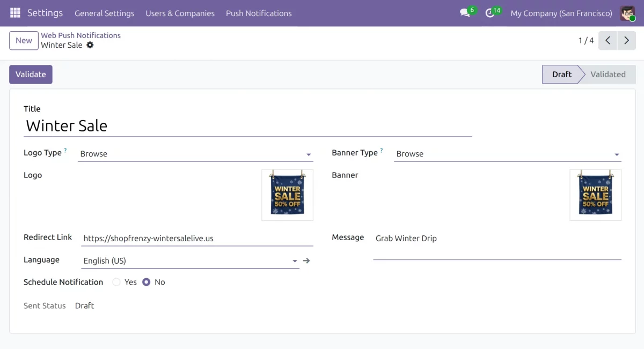The width and height of the screenshot is (644, 349).
Task: Open the apps grid menu icon
Action: tap(15, 13)
